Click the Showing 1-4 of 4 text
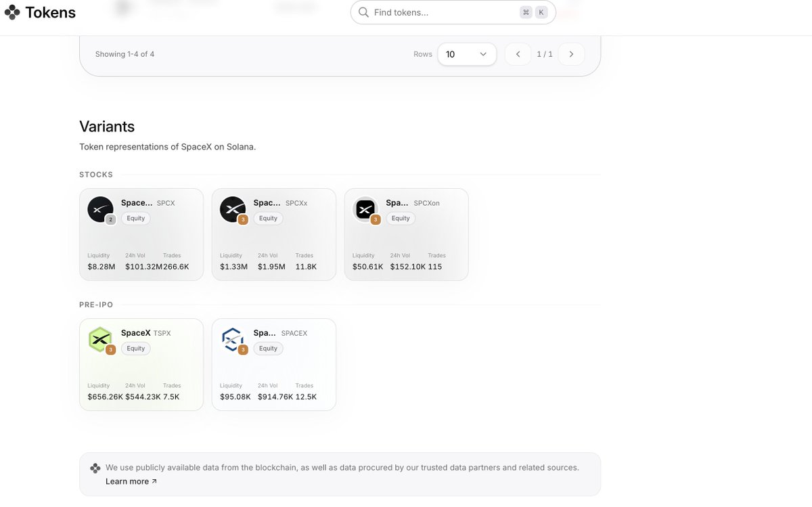The image size is (812, 507). click(125, 54)
